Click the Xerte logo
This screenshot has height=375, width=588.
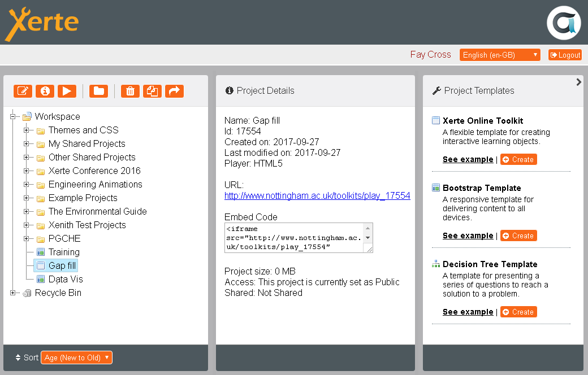point(42,24)
